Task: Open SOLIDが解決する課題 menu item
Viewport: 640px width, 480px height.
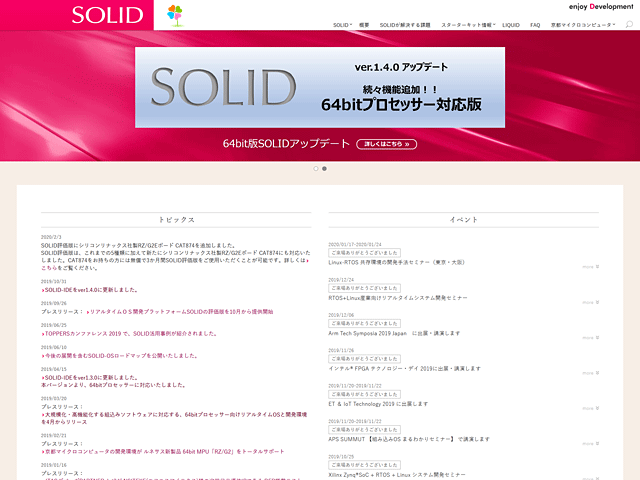Action: (405, 25)
